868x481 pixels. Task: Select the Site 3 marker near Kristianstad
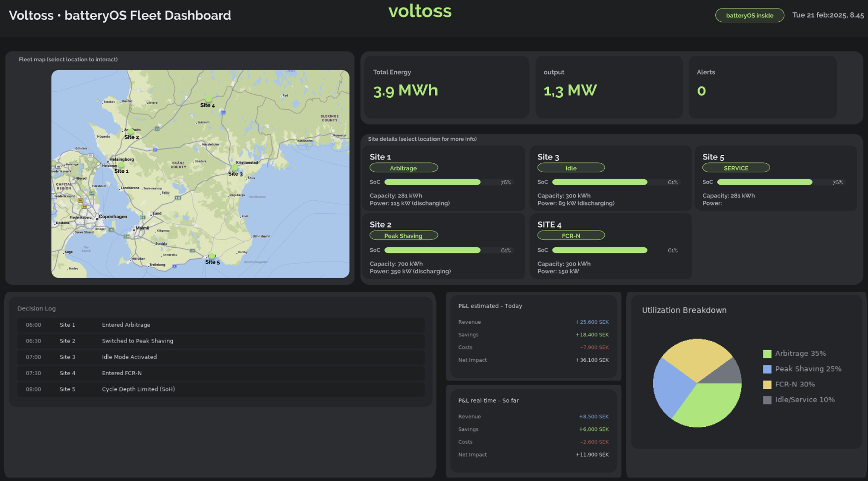(235, 168)
